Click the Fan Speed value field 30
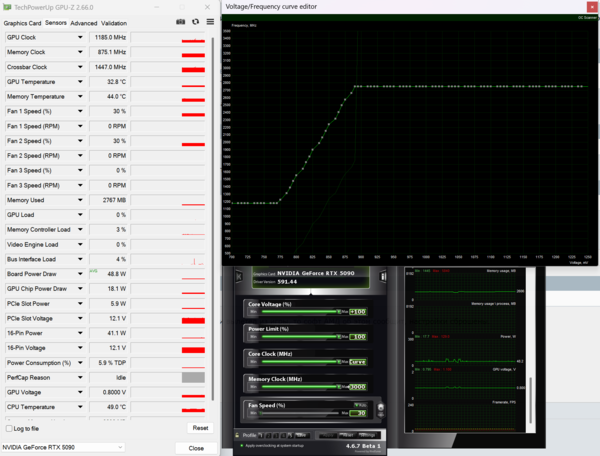The image size is (600, 456). (358, 413)
